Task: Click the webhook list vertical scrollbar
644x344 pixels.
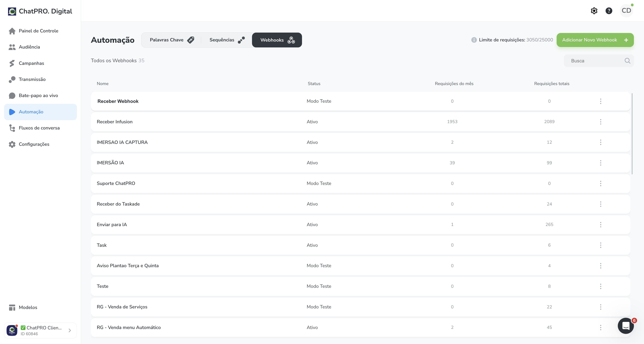Action: (x=632, y=134)
